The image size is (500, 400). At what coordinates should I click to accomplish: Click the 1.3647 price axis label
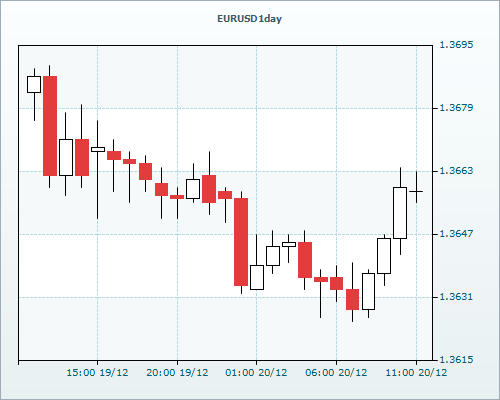pyautogui.click(x=456, y=234)
